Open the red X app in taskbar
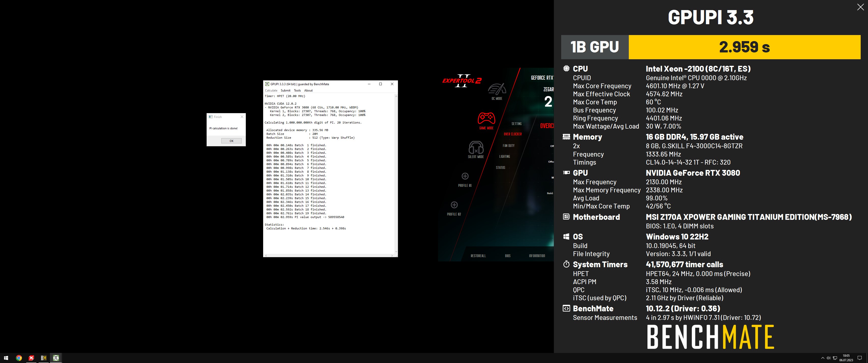This screenshot has width=868, height=363. (31, 358)
